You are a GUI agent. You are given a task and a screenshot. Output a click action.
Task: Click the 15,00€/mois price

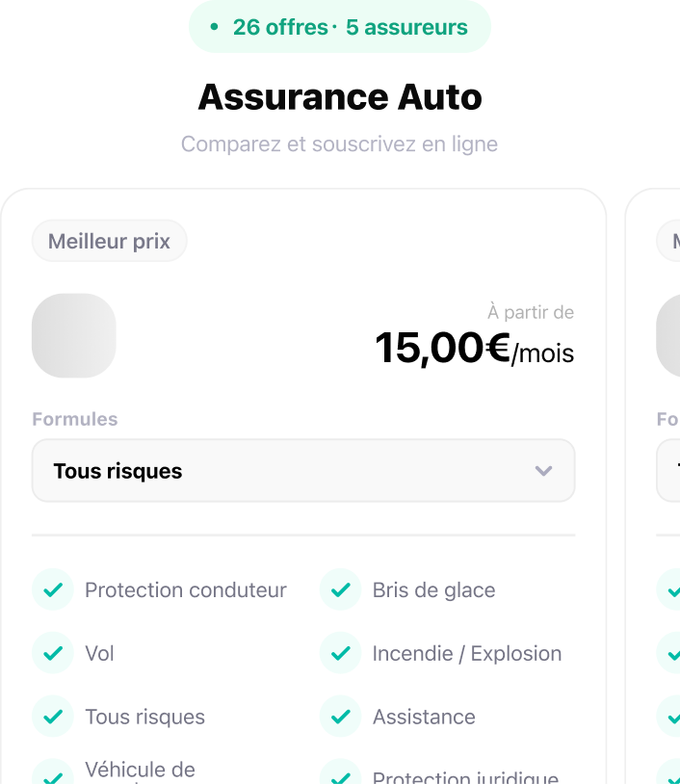(474, 349)
